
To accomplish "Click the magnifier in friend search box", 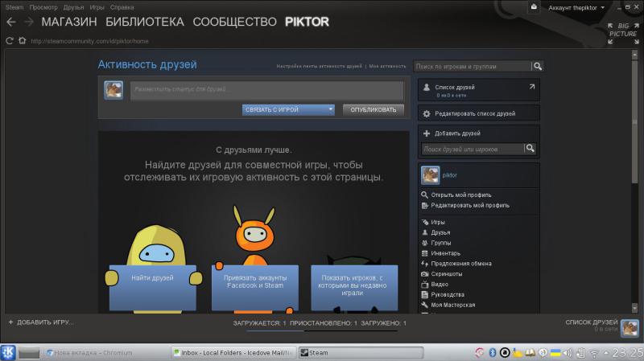I will [530, 149].
